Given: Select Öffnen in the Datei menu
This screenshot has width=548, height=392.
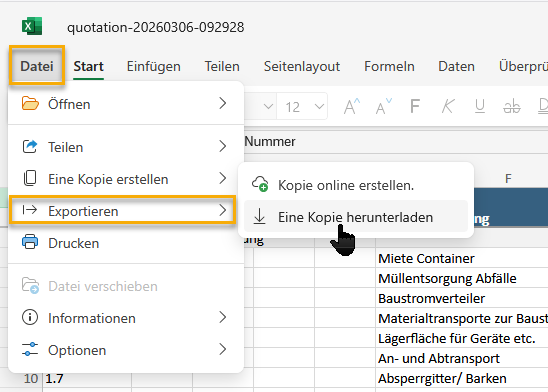Looking at the screenshot, I should (126, 104).
